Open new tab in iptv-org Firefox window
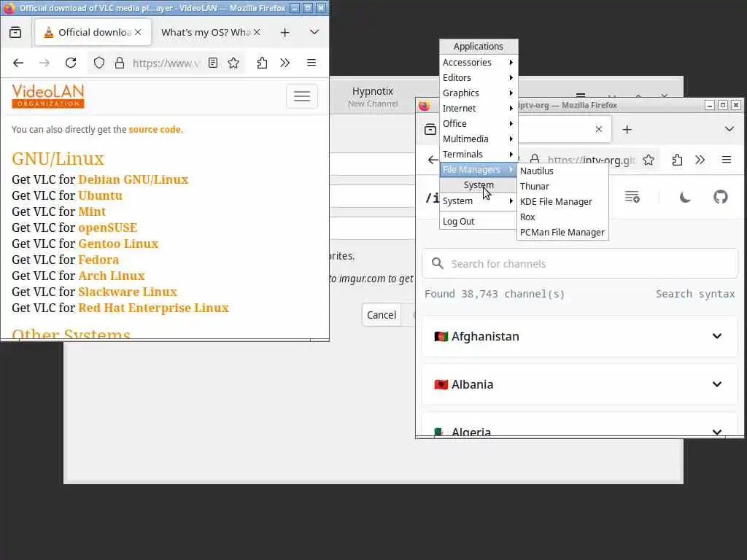This screenshot has height=560, width=747. [x=627, y=130]
